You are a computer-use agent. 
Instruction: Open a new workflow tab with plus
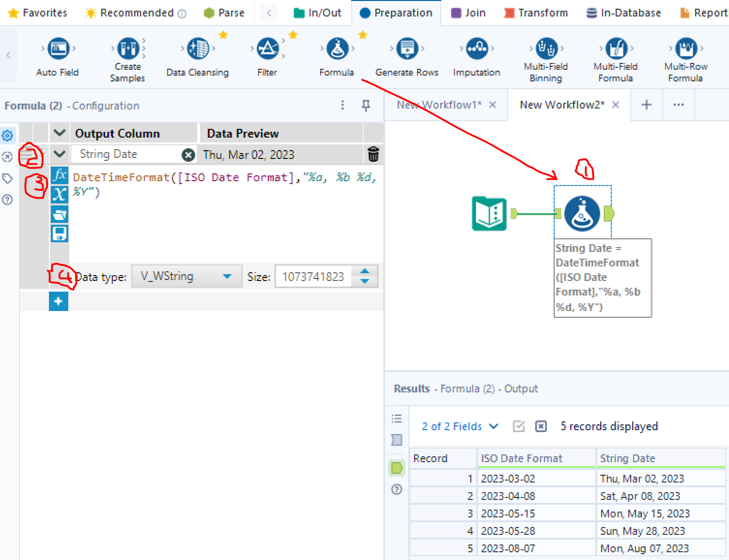(x=647, y=105)
